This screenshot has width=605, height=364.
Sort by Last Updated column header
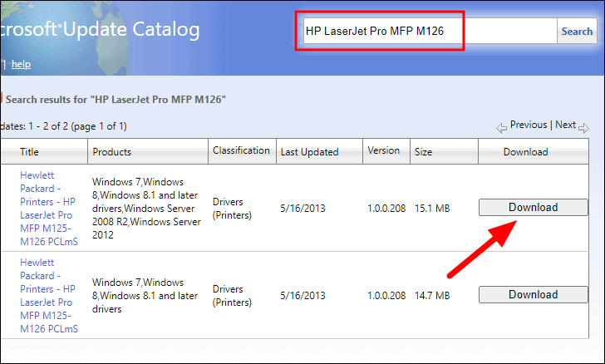coord(309,152)
